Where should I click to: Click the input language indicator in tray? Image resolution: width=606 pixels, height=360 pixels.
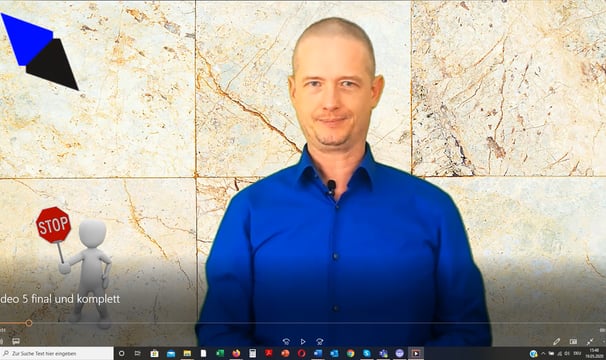point(577,353)
